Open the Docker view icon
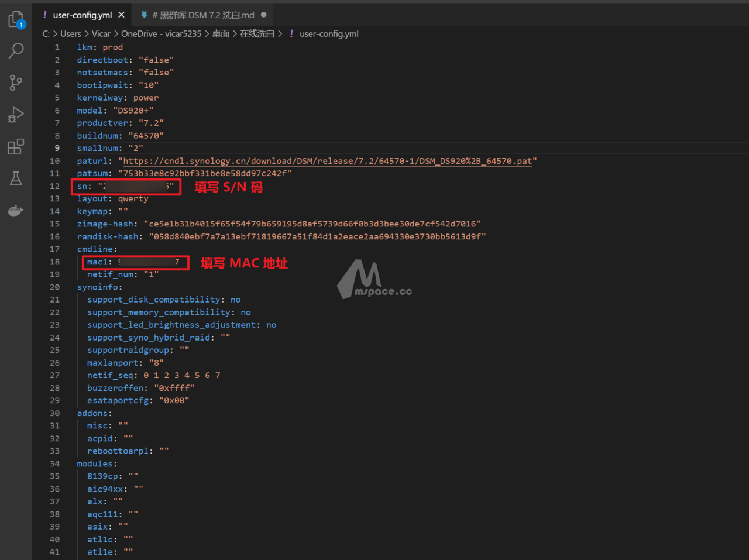Screen dimensions: 749x560 tap(16, 210)
